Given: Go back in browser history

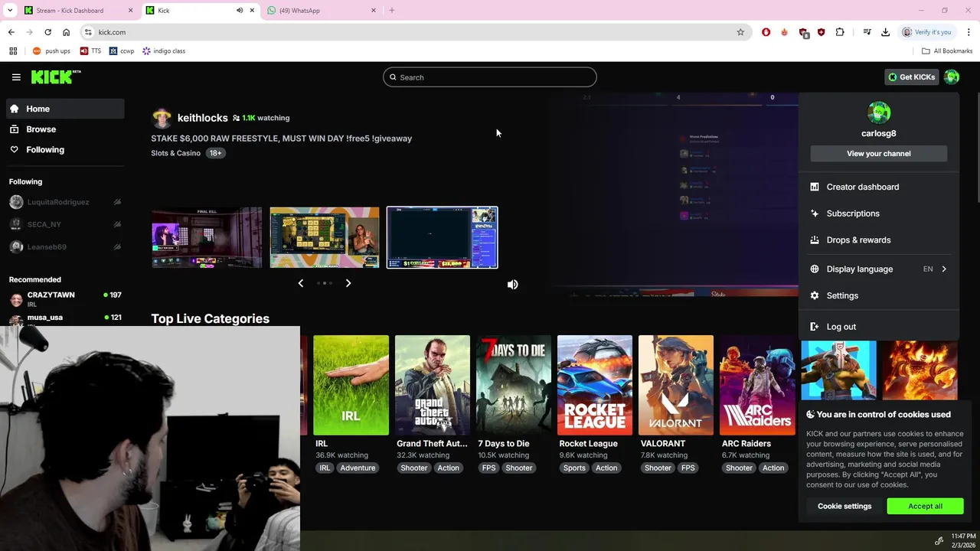Looking at the screenshot, I should click(x=11, y=32).
